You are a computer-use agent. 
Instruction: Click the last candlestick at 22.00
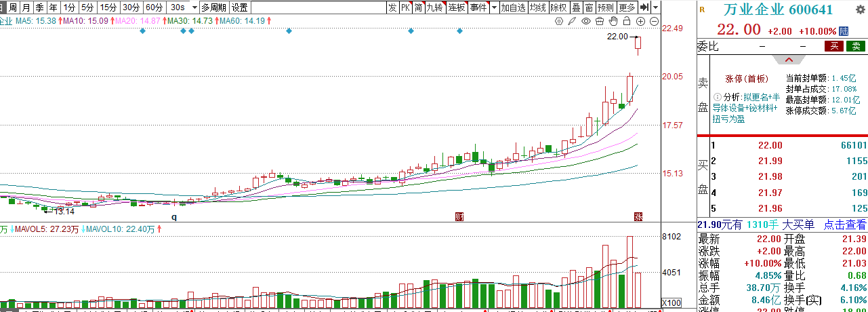[638, 45]
